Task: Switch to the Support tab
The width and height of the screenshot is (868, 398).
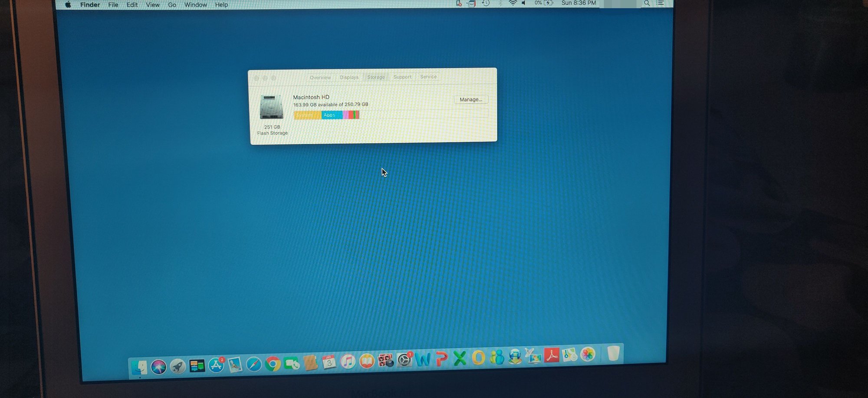Action: point(402,77)
